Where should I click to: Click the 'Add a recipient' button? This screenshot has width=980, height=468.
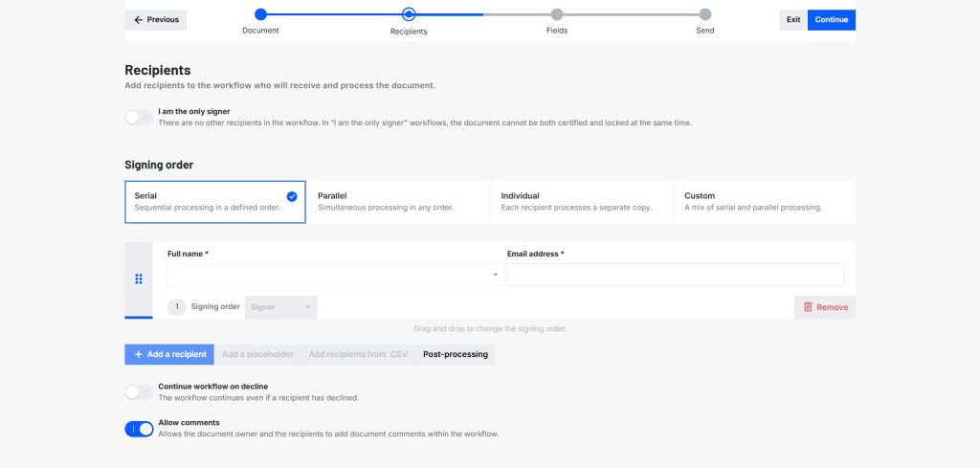coord(169,354)
